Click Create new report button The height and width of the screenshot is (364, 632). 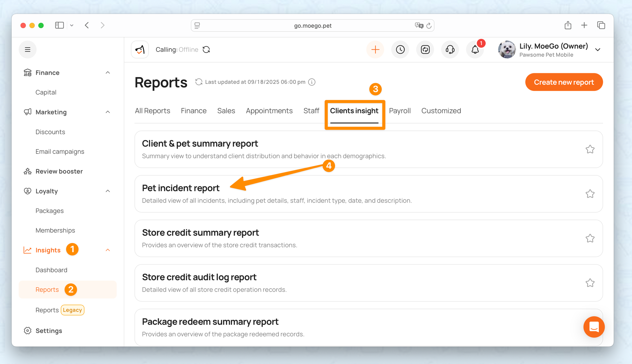(564, 82)
